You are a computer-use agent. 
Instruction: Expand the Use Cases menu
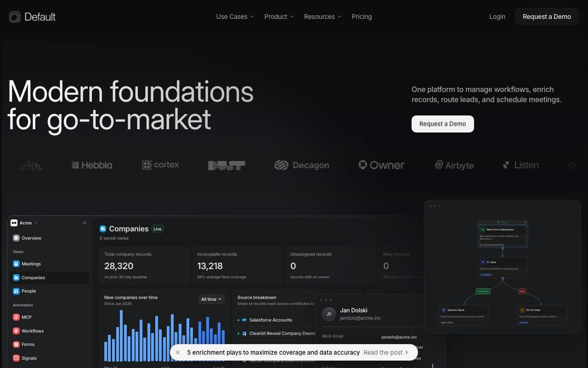(235, 17)
